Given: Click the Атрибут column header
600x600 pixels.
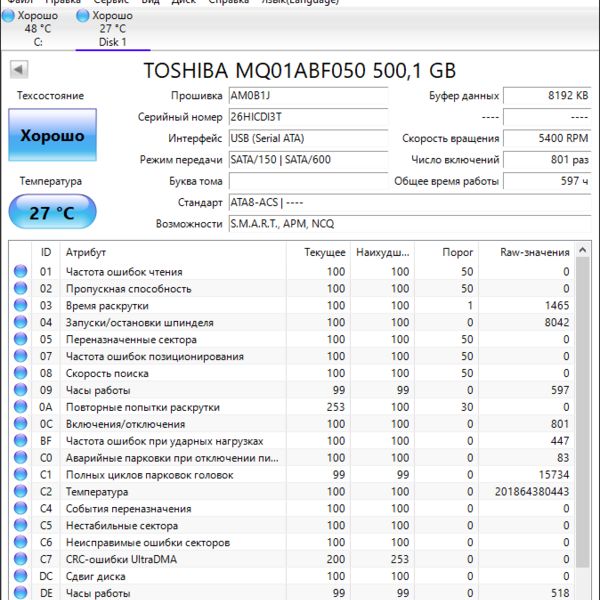Looking at the screenshot, I should tap(173, 252).
